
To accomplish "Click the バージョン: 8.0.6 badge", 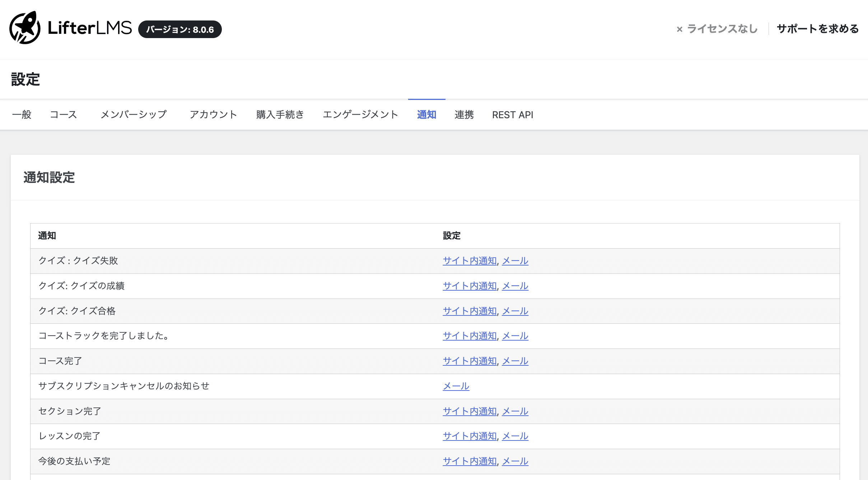I will tap(179, 29).
